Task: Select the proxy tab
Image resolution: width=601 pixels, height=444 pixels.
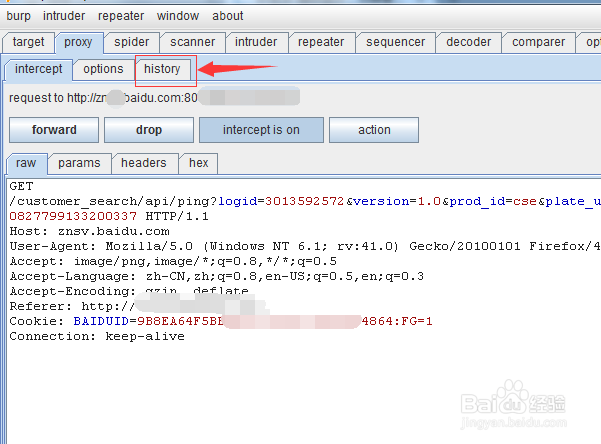Action: (x=78, y=42)
